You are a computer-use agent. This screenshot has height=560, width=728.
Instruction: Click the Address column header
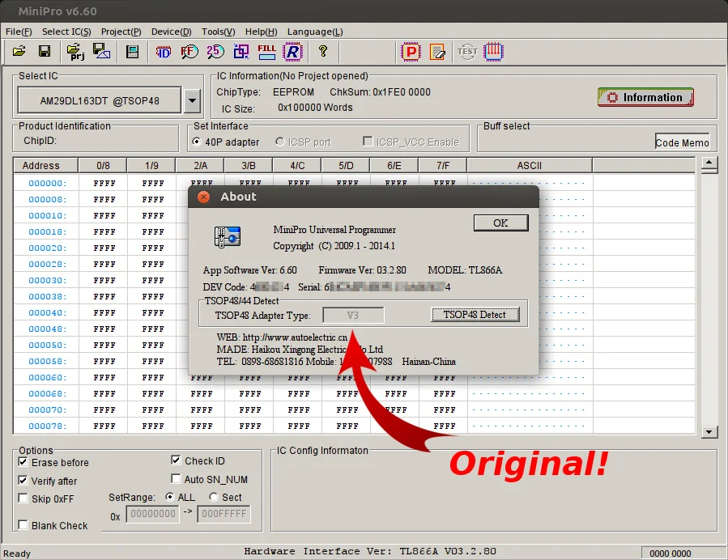[45, 166]
